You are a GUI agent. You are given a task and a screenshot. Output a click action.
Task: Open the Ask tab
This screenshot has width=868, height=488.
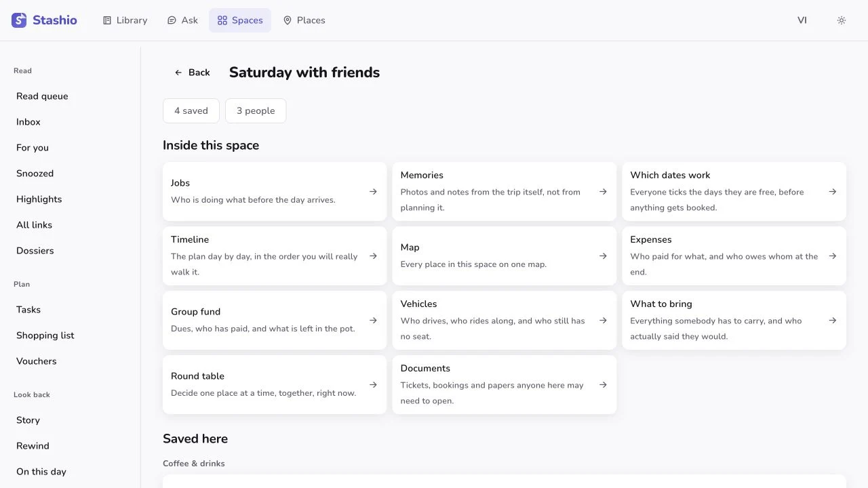click(182, 20)
